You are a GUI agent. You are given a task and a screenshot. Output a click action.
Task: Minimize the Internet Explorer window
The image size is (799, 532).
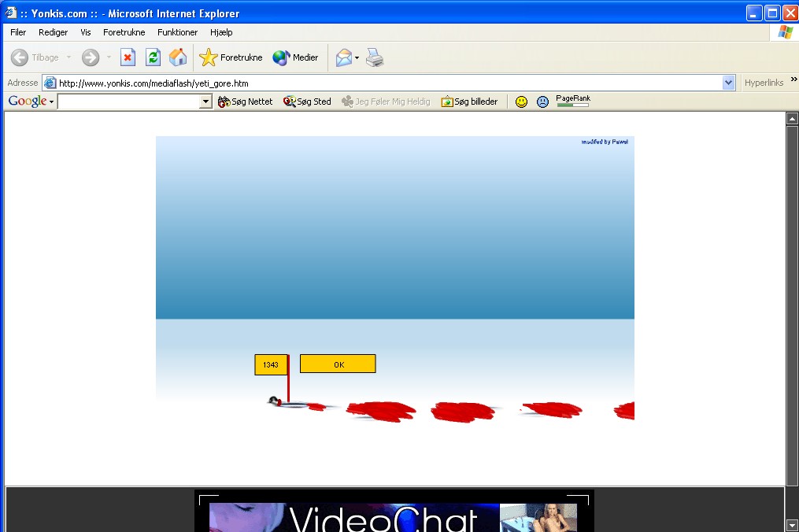754,13
